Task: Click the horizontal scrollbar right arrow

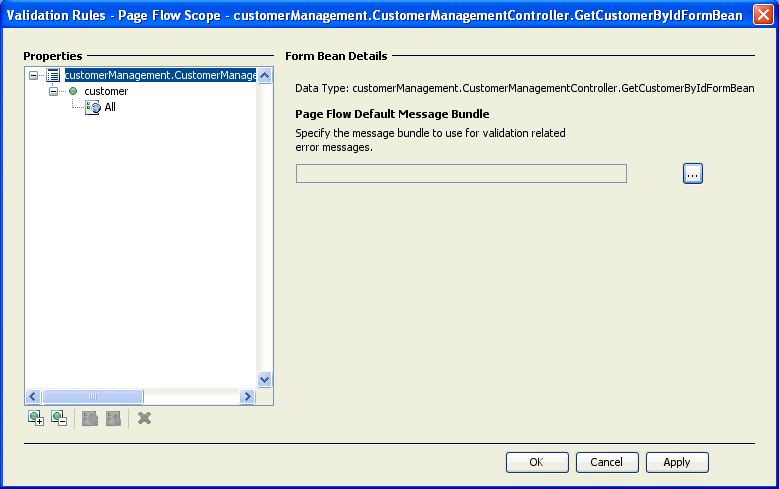Action: pyautogui.click(x=247, y=396)
